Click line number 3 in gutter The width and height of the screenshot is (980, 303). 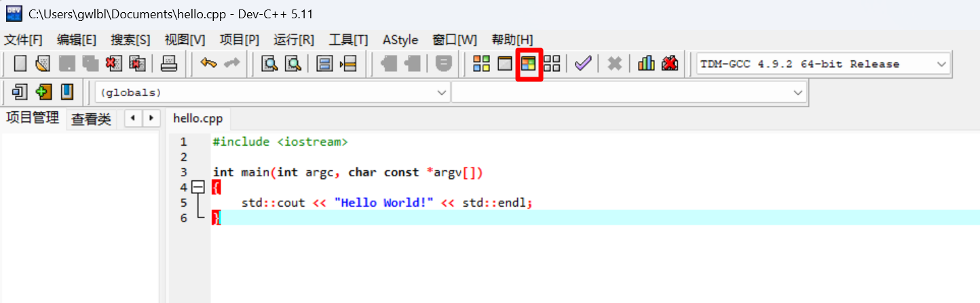tap(183, 172)
